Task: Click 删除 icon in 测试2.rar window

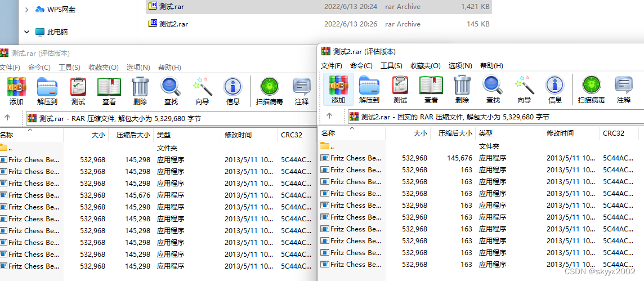Action: (462, 90)
